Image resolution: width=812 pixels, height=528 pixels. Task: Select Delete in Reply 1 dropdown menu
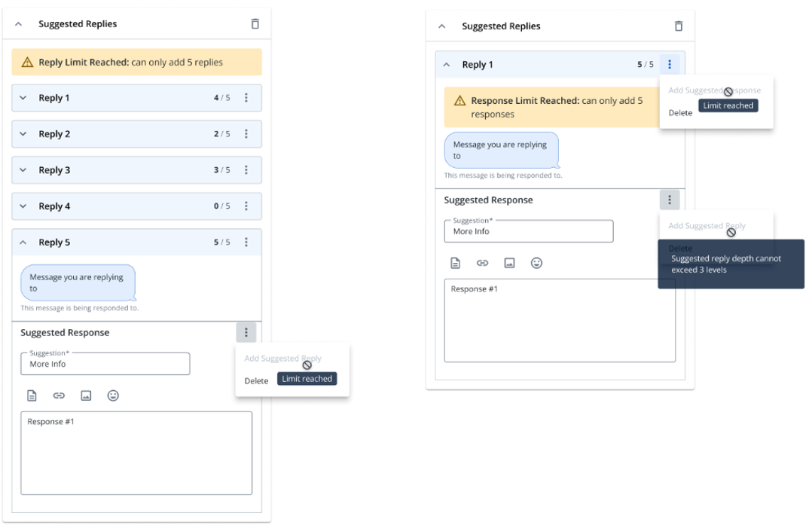tap(680, 113)
